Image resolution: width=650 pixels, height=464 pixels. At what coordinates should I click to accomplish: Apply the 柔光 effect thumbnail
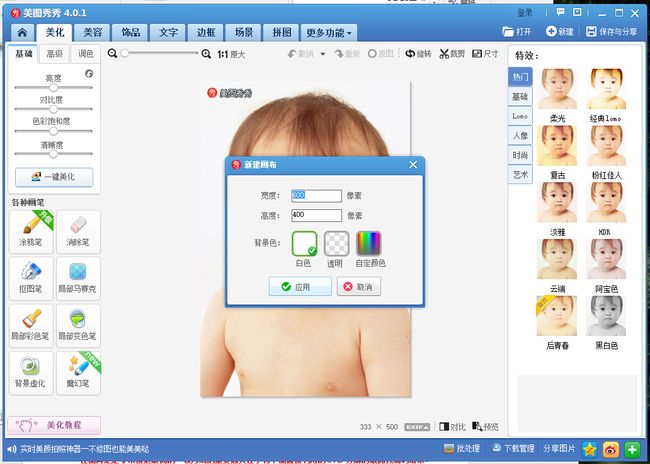557,89
